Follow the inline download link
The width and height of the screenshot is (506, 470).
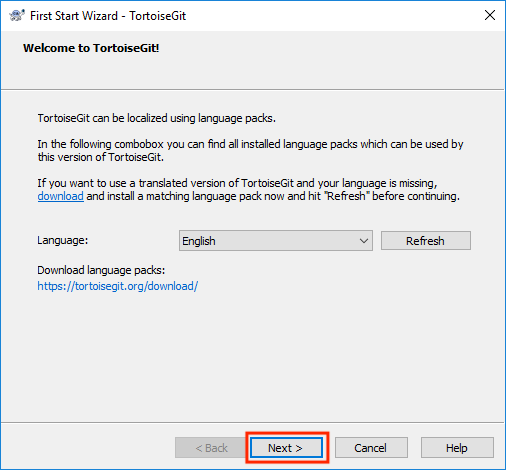pos(60,196)
